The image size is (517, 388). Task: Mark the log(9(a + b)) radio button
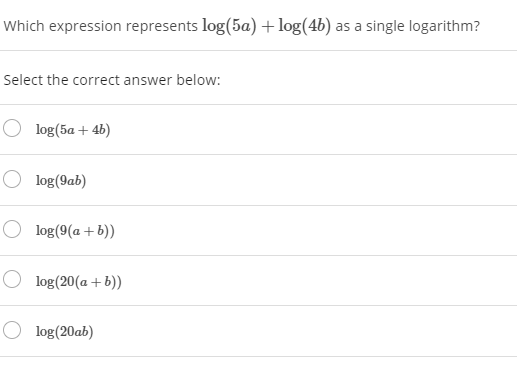pyautogui.click(x=12, y=229)
